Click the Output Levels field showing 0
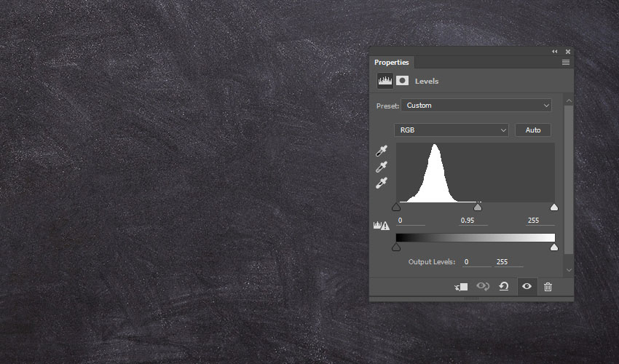Screen dimensions: 619x364 click(477, 262)
